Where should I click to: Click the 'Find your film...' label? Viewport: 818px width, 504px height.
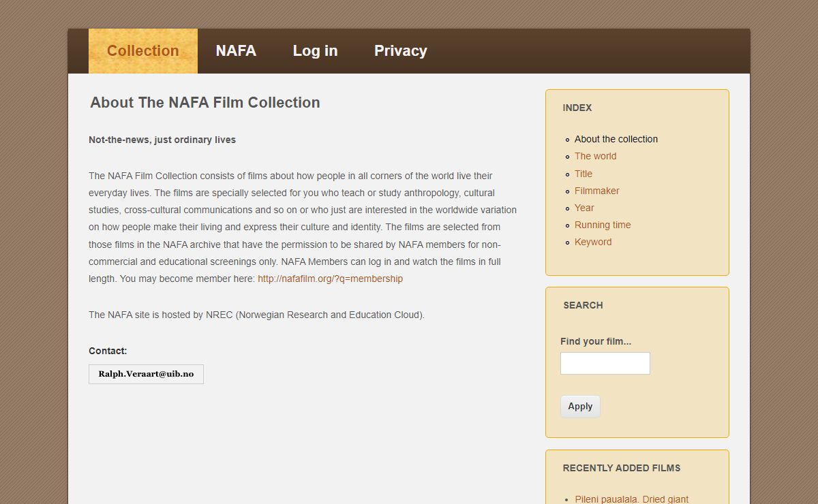tap(596, 341)
